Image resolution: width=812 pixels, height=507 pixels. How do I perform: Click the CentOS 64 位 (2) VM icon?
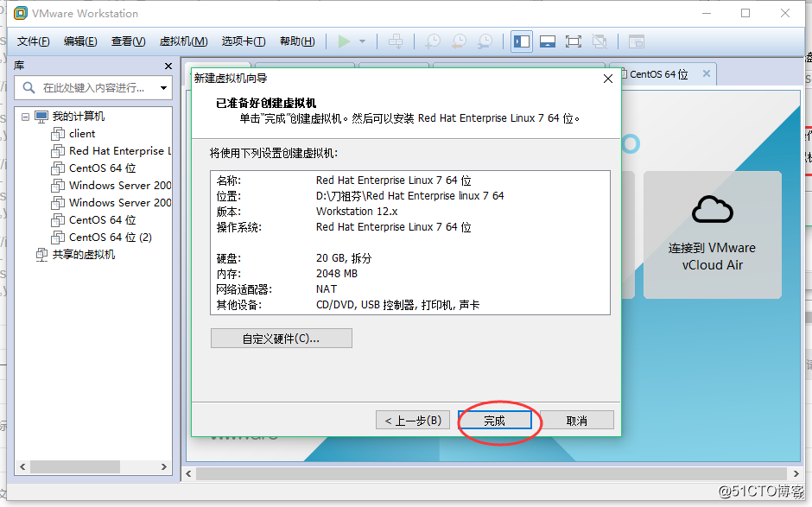coord(58,238)
